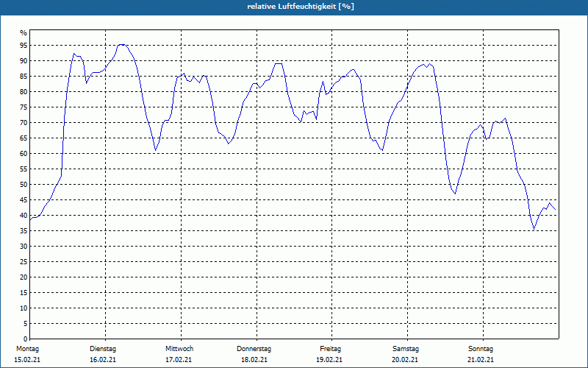Click the y-axis value '30'
The height and width of the screenshot is (368, 588).
click(24, 247)
